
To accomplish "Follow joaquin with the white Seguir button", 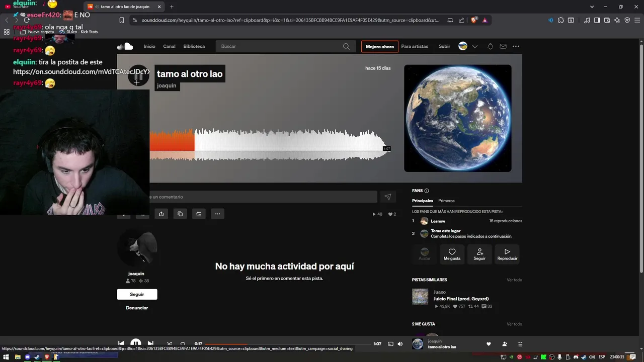I will [137, 294].
